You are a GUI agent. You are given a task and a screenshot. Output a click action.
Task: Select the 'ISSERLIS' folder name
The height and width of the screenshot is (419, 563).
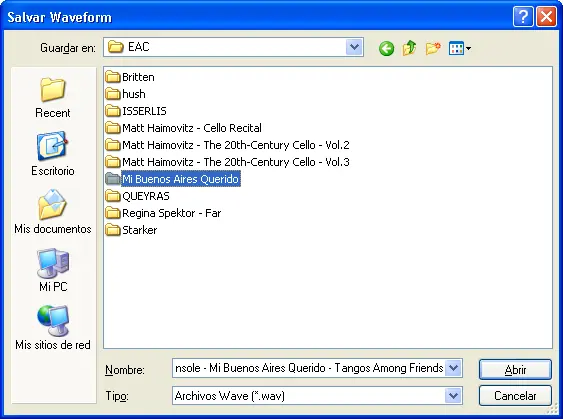(x=144, y=111)
